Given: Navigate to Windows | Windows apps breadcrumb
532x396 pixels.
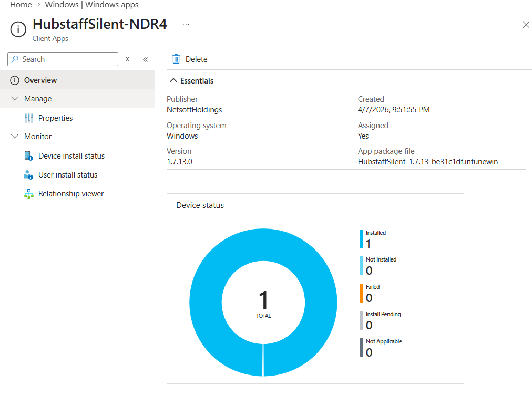Looking at the screenshot, I should [x=91, y=5].
